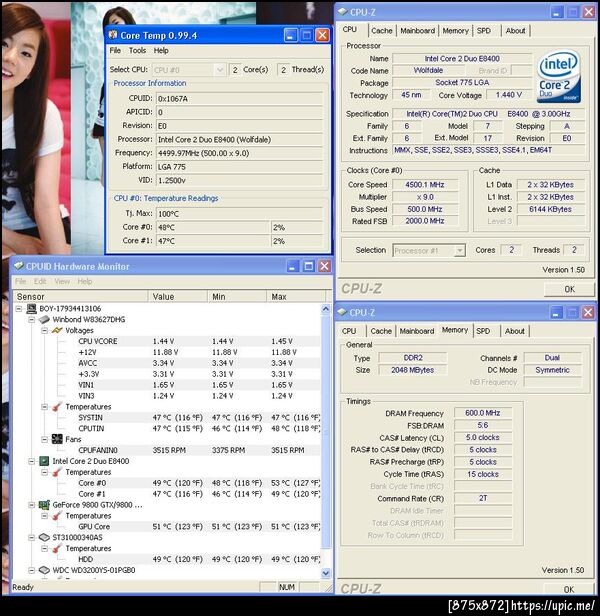
Task: Click the Hardware Monitor scrollbar down arrow
Action: pos(326,573)
